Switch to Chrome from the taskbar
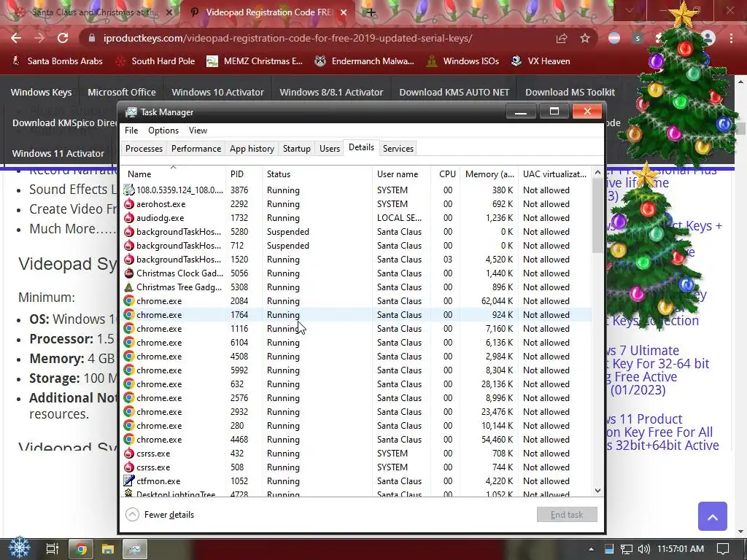This screenshot has height=560, width=747. (x=82, y=549)
